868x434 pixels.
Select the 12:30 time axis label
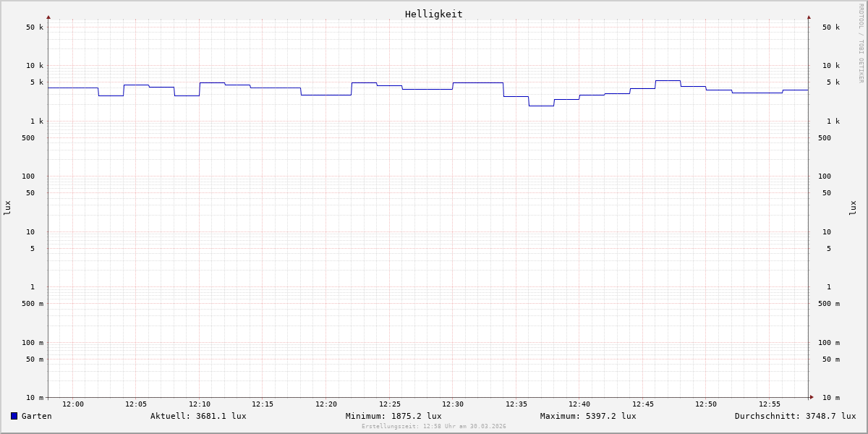(453, 404)
